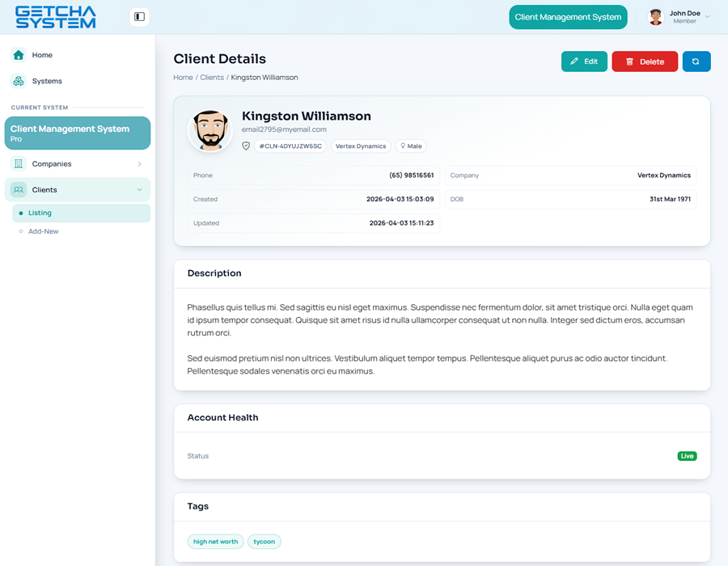This screenshot has width=728, height=566.
Task: Expand the Companies menu chevron
Action: 139,164
